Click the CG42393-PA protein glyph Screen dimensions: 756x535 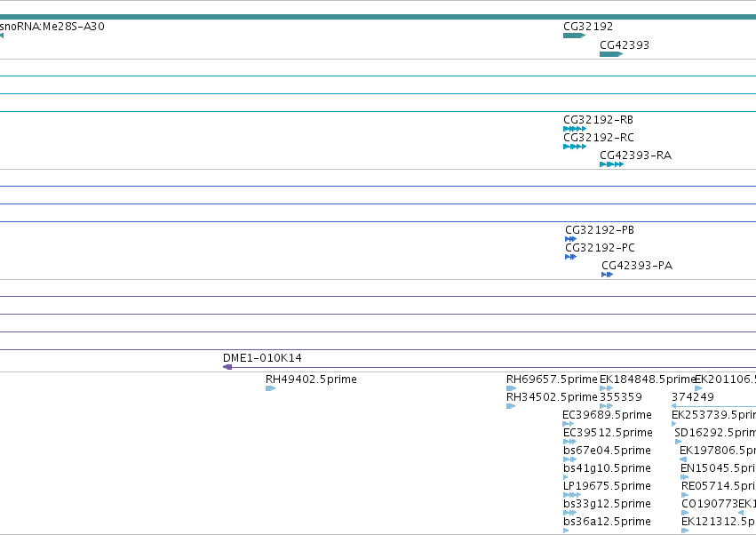[x=608, y=275]
